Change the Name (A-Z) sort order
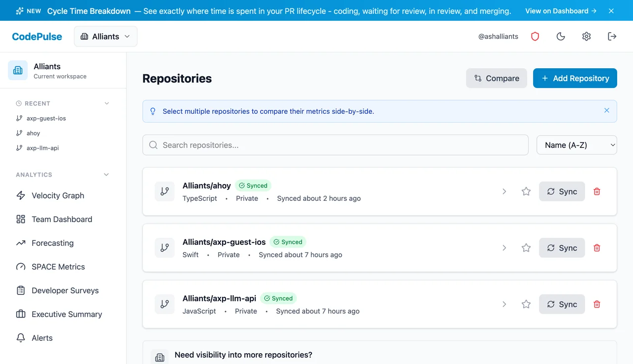Image resolution: width=633 pixels, height=364 pixels. coord(577,145)
